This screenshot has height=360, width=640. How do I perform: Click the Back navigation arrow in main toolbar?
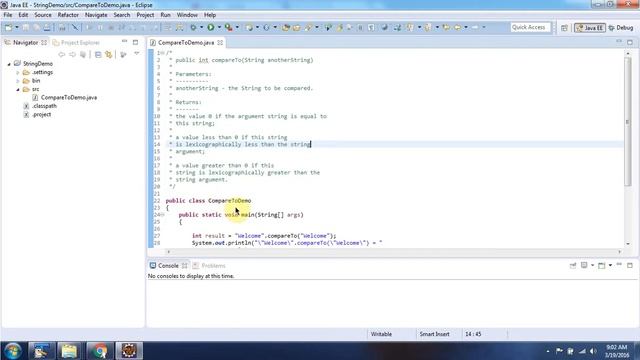457,27
